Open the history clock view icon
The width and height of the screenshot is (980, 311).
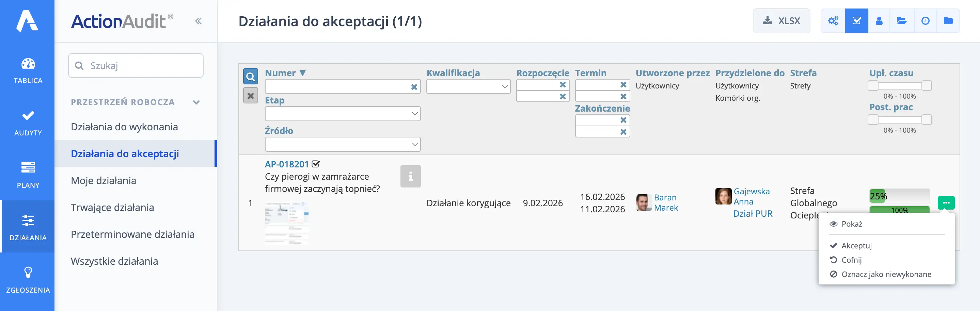pos(926,21)
